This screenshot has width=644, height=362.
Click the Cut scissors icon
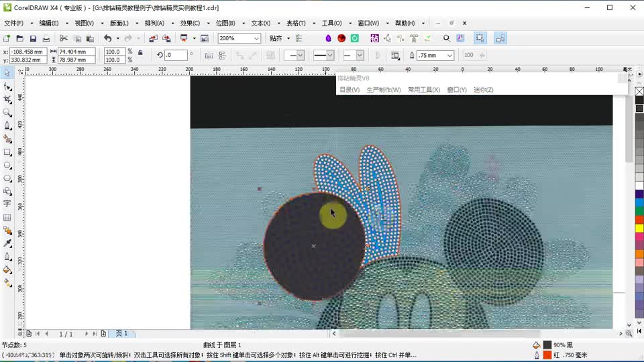point(64,39)
